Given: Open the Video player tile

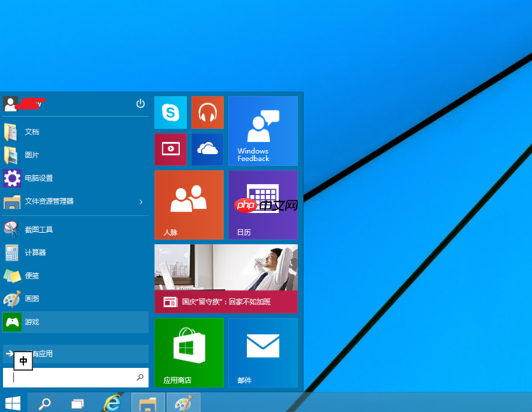Looking at the screenshot, I should [170, 149].
